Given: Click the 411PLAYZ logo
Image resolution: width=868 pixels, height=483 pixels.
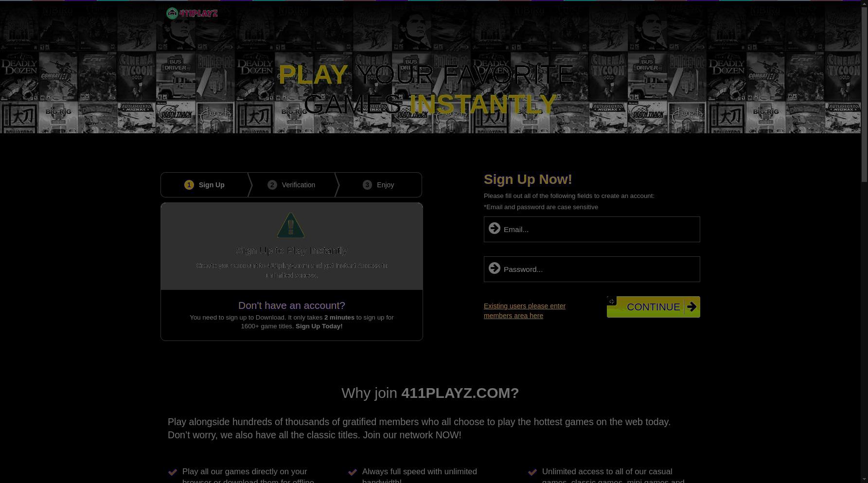Looking at the screenshot, I should point(192,13).
